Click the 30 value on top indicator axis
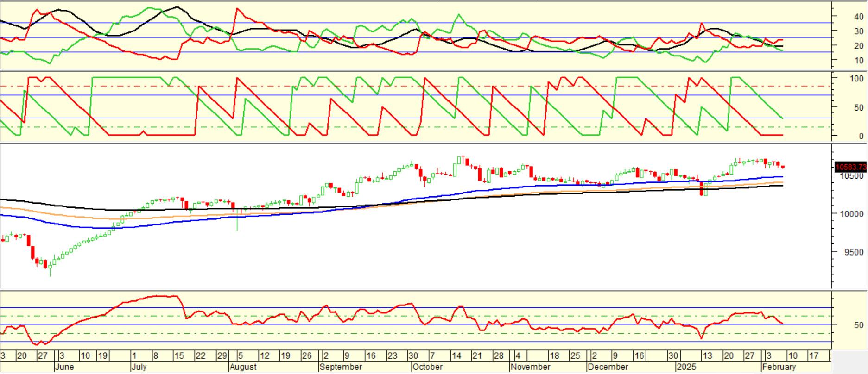 click(858, 31)
